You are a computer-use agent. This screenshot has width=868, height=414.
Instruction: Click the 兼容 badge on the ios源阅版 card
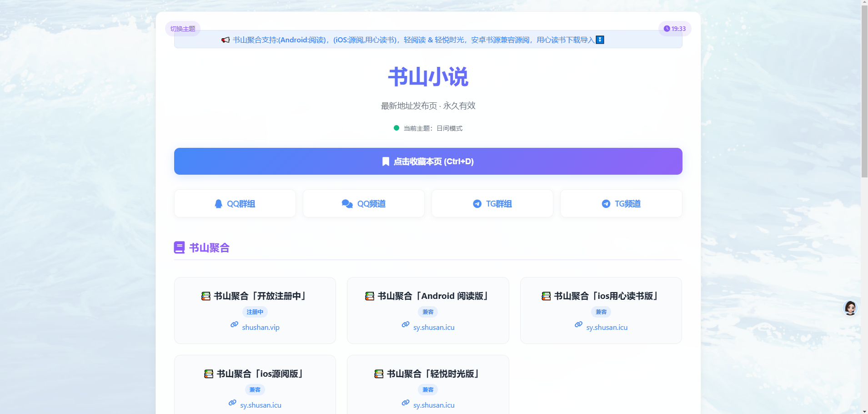[255, 390]
